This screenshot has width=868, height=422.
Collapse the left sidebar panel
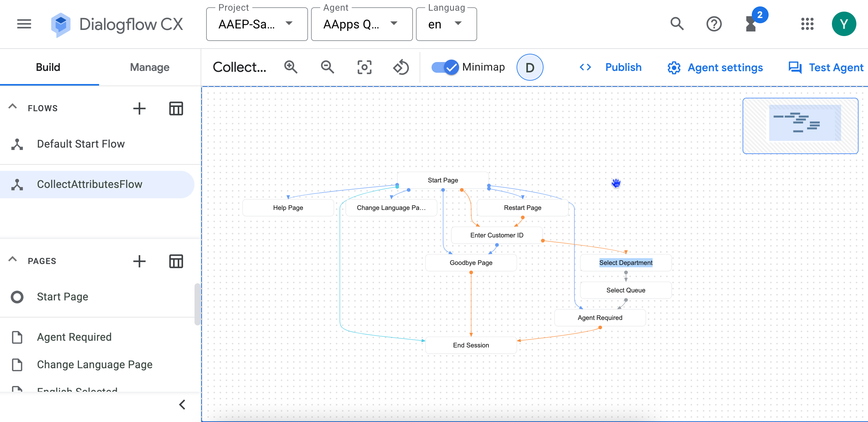[182, 405]
